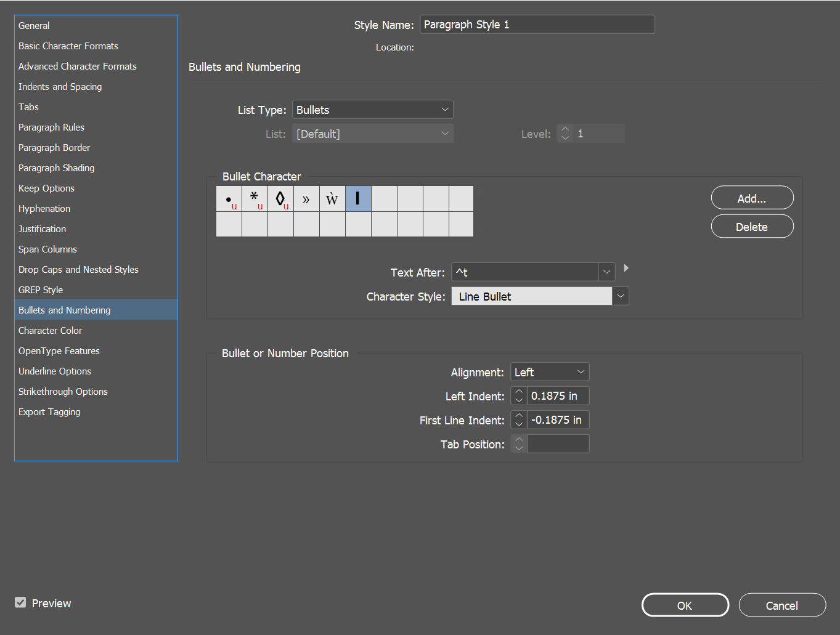
Task: Click the First Line Indent value field
Action: [558, 420]
